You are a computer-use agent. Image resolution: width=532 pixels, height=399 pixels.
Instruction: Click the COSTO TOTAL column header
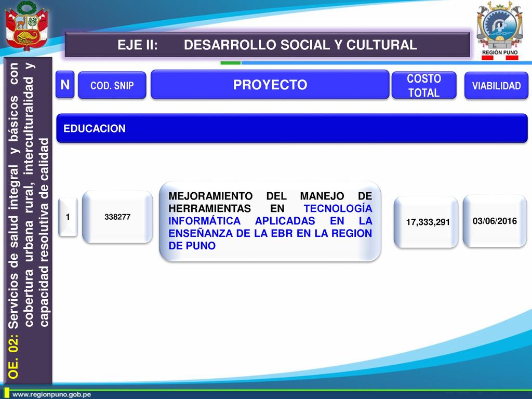pos(424,85)
